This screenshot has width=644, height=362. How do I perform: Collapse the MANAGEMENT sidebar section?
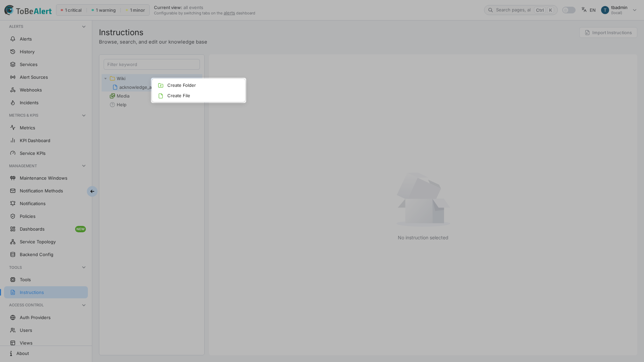84,166
